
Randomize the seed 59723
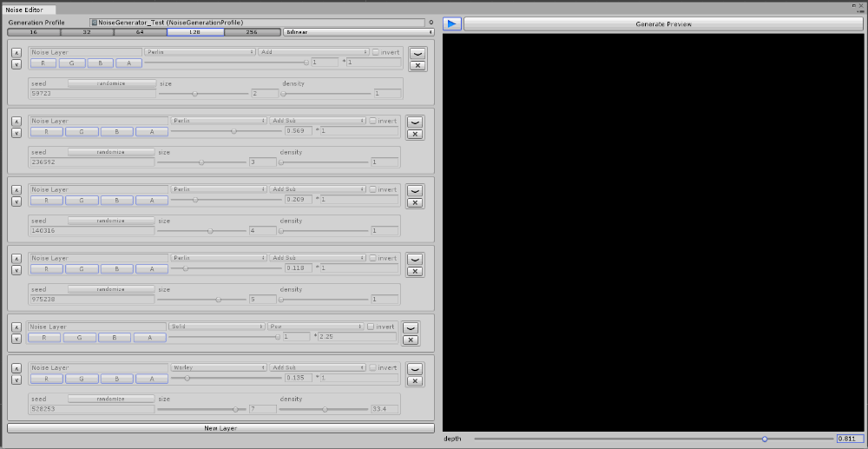[x=112, y=83]
